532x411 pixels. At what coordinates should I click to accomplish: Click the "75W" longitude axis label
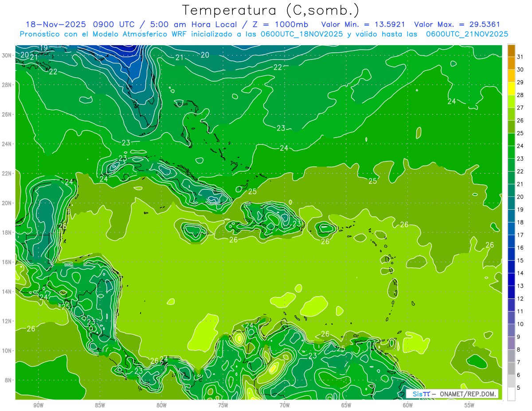point(223,405)
